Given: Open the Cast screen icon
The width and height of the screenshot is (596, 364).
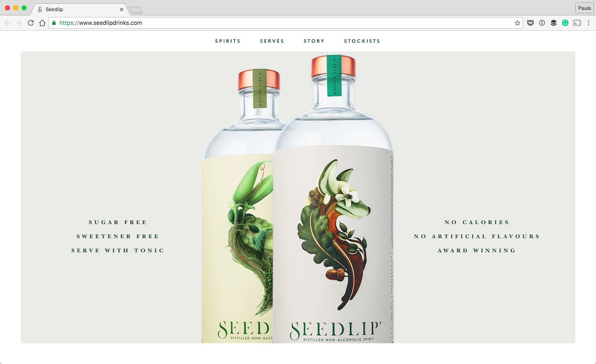Looking at the screenshot, I should click(577, 23).
